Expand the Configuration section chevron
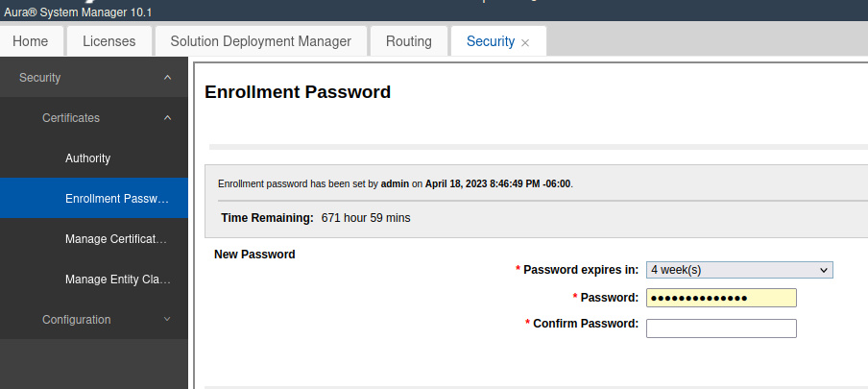Viewport: 868px width, 389px height. [168, 320]
